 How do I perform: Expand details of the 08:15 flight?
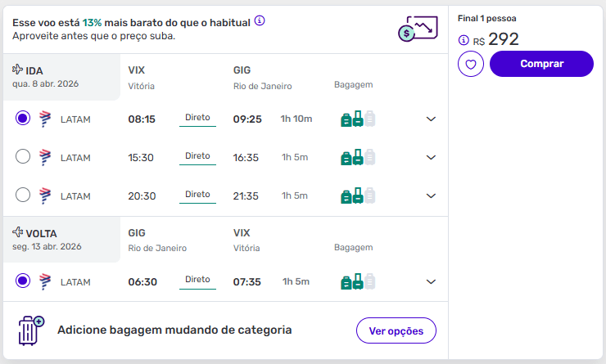pyautogui.click(x=432, y=119)
